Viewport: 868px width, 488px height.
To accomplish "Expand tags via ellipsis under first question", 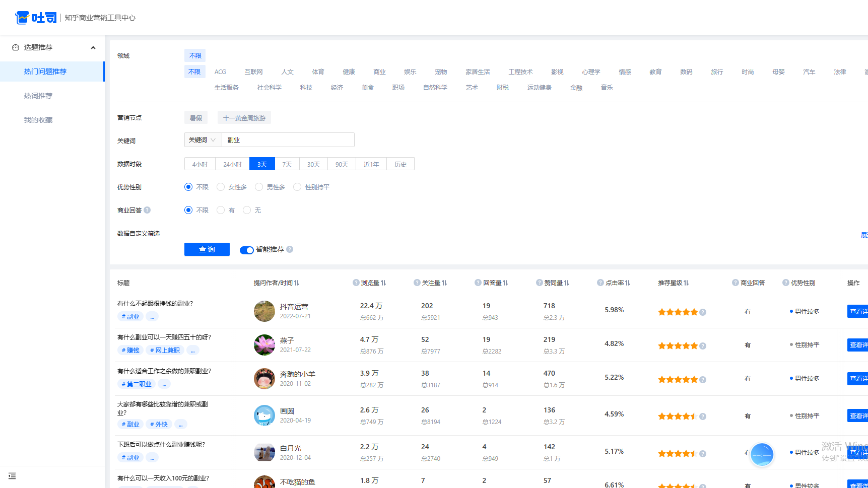I will click(x=152, y=317).
